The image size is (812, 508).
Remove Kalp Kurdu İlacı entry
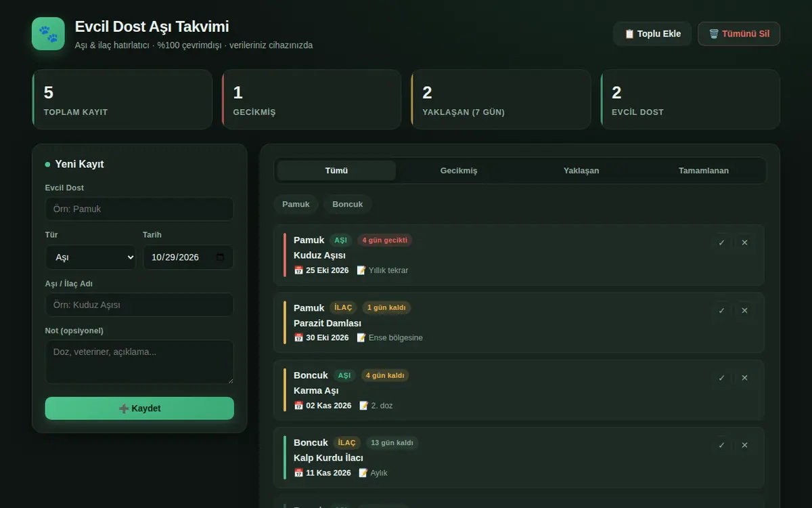tap(744, 445)
